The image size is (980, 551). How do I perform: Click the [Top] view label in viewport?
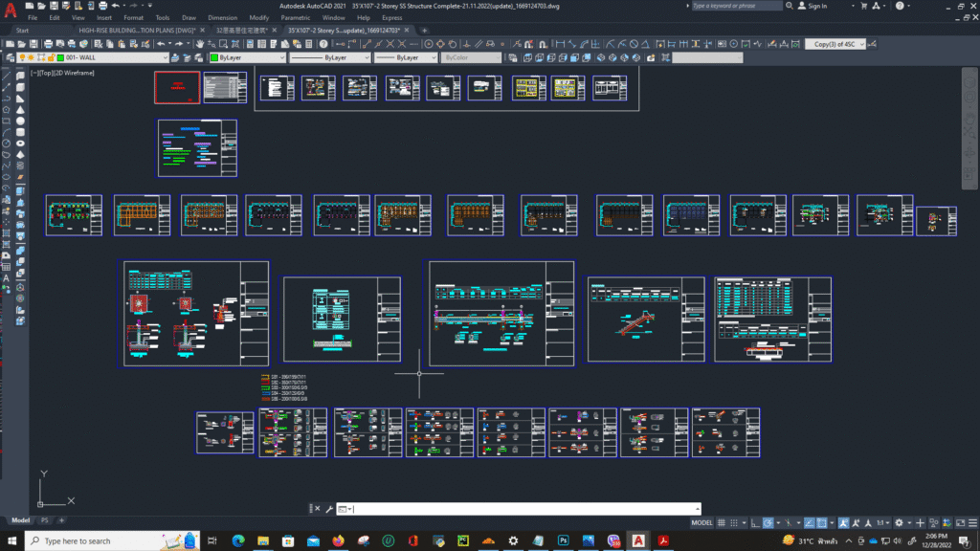pyautogui.click(x=46, y=73)
